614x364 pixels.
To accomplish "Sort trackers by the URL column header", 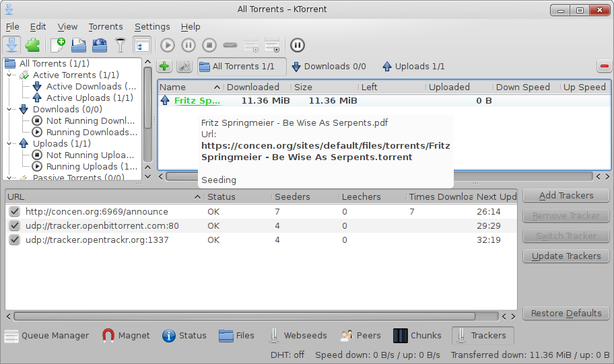I will coord(104,197).
